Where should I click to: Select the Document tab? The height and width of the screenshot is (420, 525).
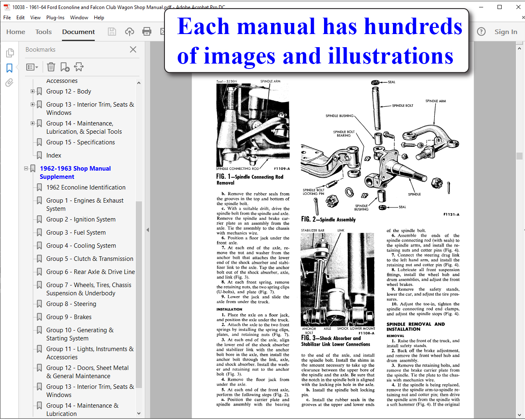[78, 32]
